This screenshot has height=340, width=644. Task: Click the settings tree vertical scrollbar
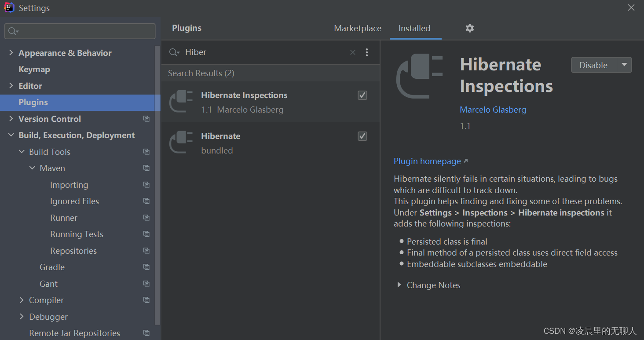(x=158, y=185)
